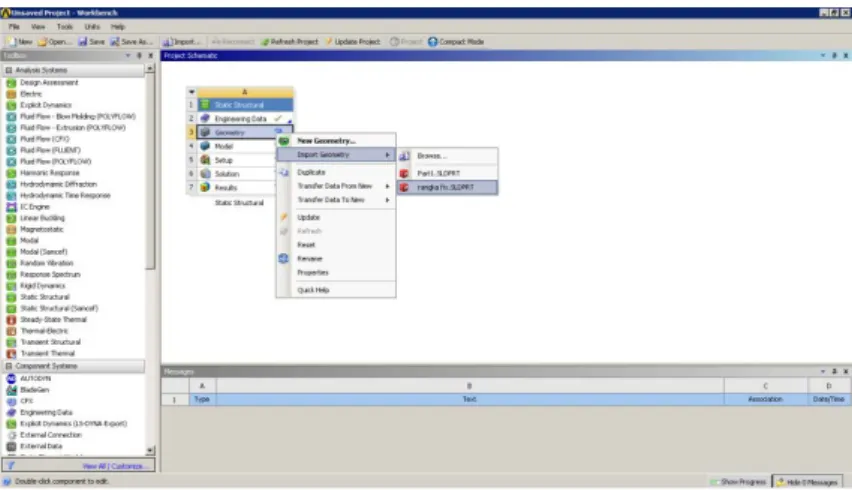Open the Messages panel dropdown arrow
852x490 pixels.
click(823, 372)
